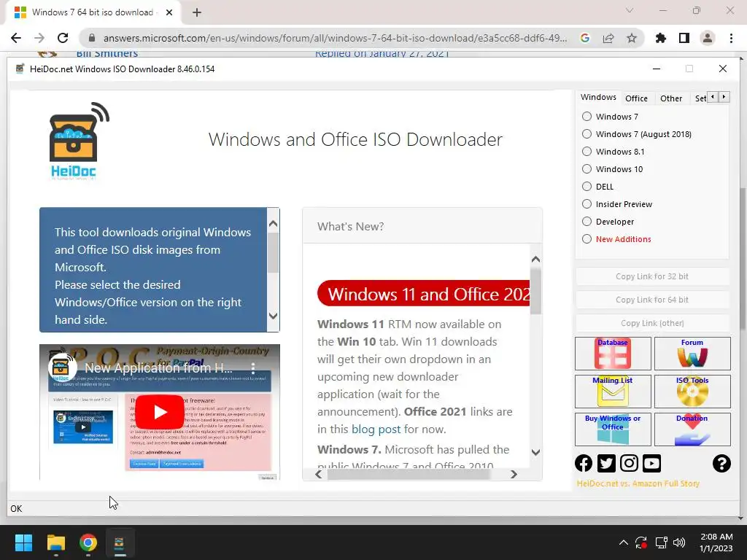
Task: Open HeiDoc.net vs. Amazon Full Story link
Action: coord(638,483)
